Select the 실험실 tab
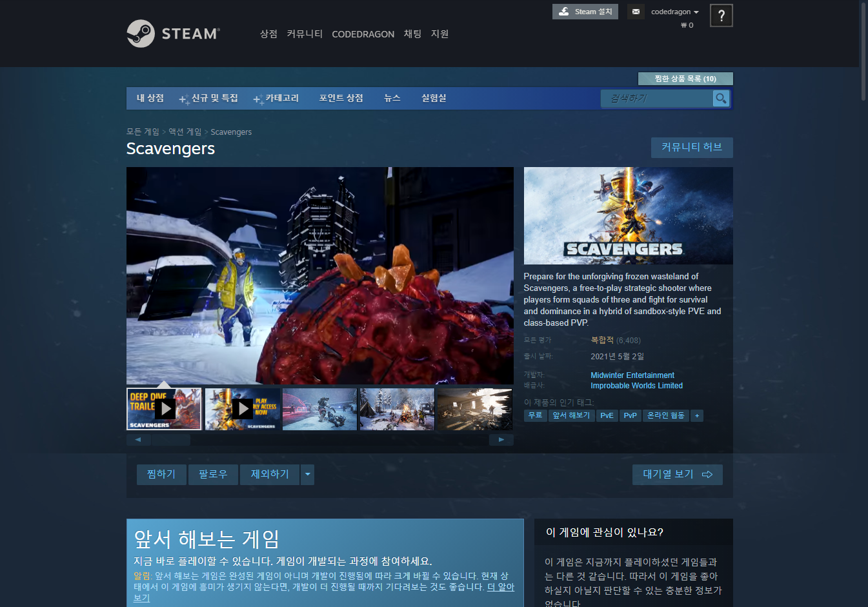The image size is (868, 607). pyautogui.click(x=434, y=98)
